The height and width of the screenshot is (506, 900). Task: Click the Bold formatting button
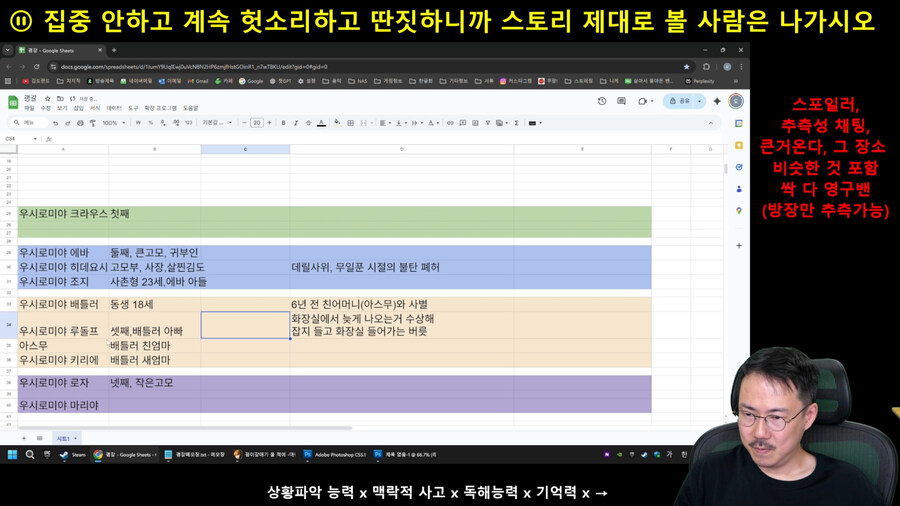283,123
